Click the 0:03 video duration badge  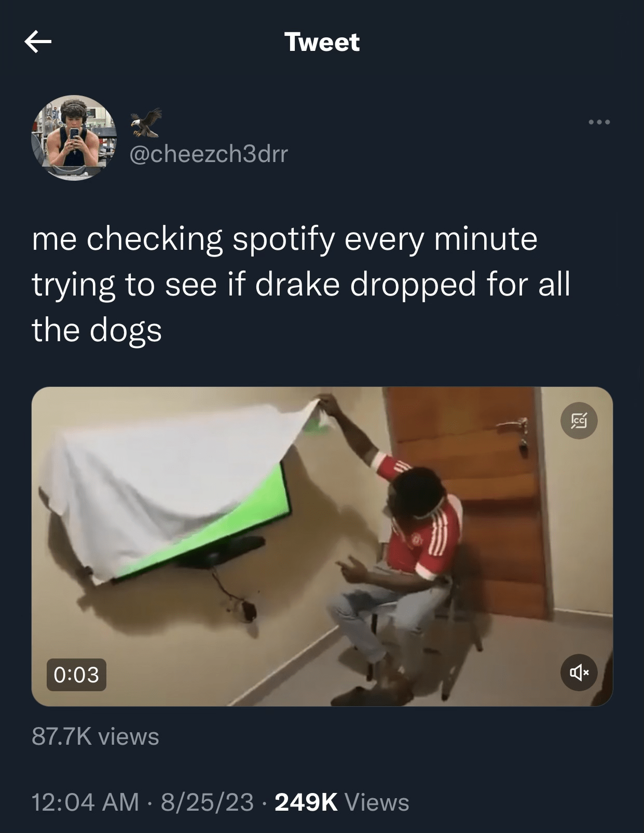point(76,675)
